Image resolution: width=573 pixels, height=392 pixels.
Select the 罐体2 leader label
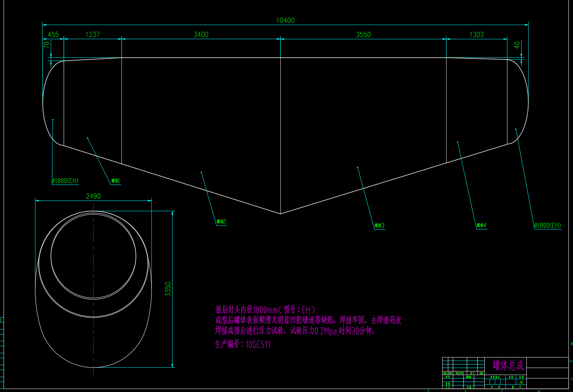[221, 222]
